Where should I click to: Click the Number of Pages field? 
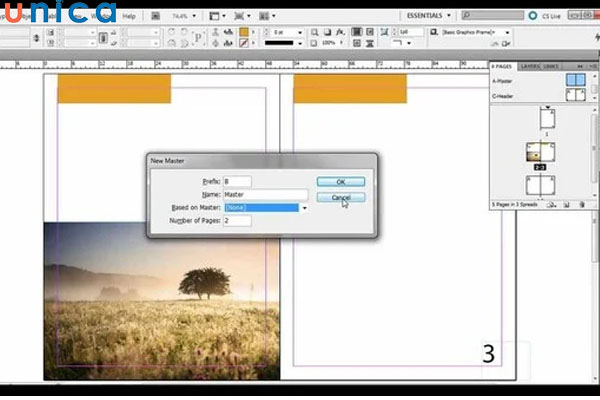click(x=237, y=221)
